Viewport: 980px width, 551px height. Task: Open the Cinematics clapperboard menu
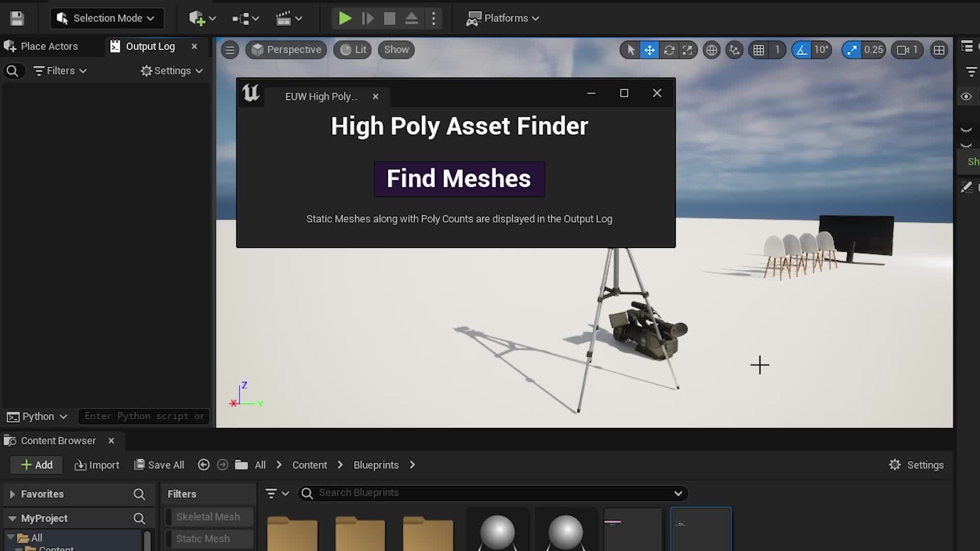coord(286,18)
